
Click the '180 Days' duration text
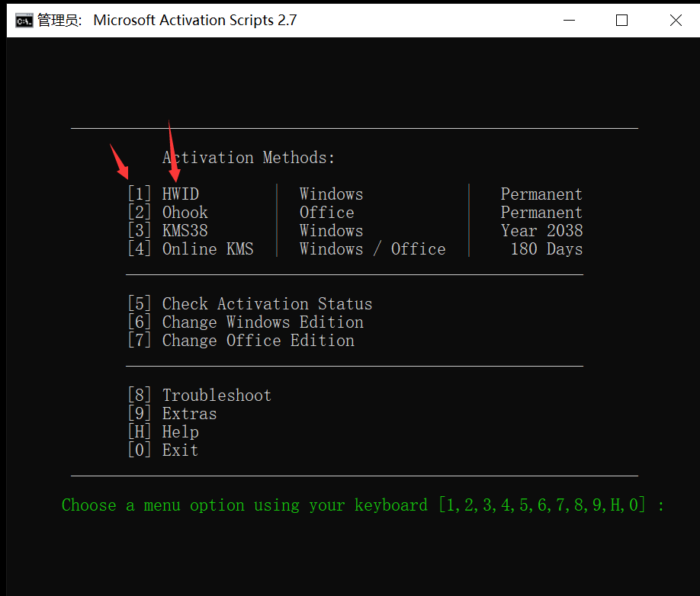pyautogui.click(x=546, y=248)
